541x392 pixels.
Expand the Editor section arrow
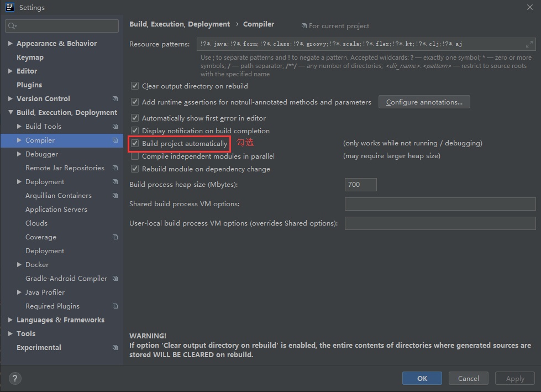(x=10, y=71)
